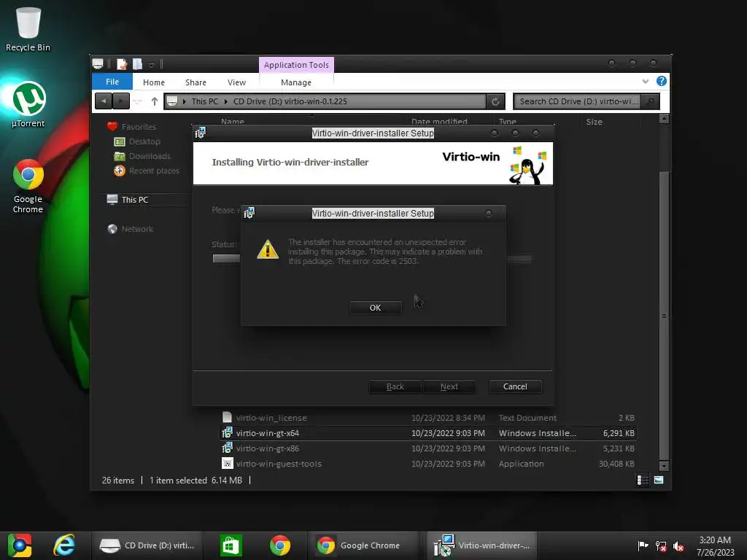This screenshot has height=560, width=747.
Task: Switch to details view layout icon
Action: [643, 480]
